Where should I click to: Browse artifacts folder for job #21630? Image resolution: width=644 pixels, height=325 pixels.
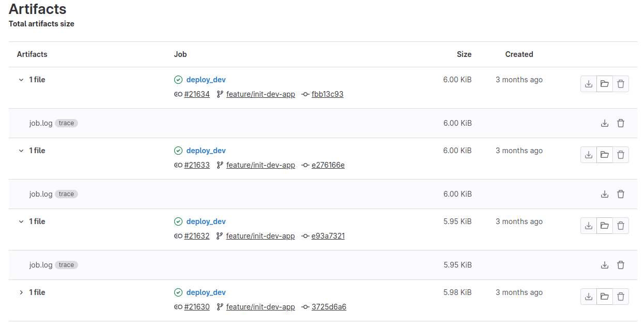[x=604, y=297]
